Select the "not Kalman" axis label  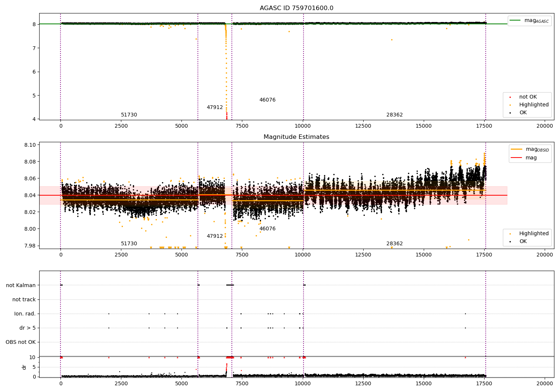point(21,286)
